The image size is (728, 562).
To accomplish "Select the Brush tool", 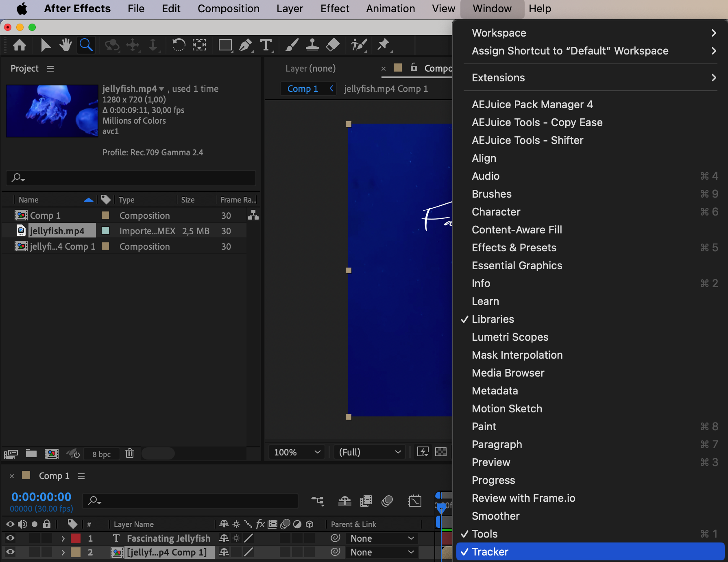I will coord(292,45).
